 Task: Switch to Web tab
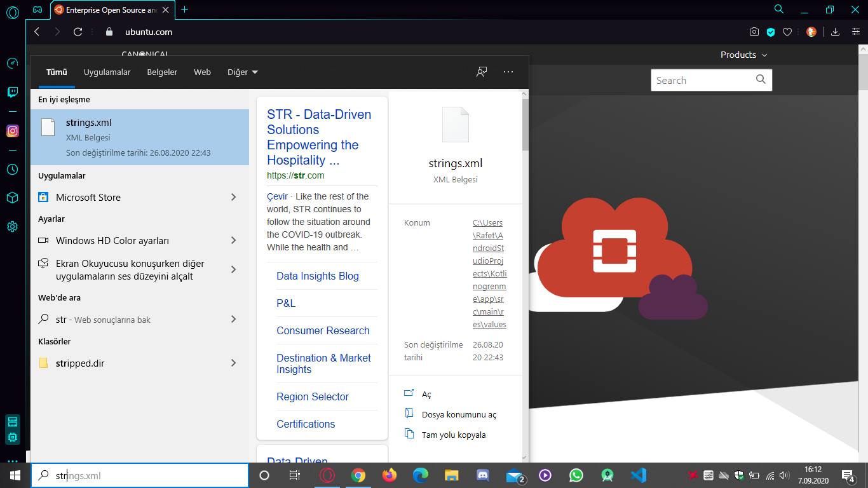202,72
